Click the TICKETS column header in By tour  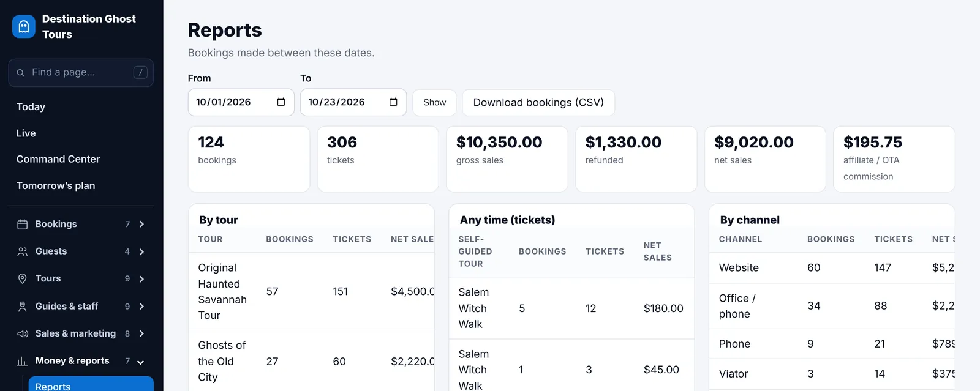pos(352,239)
